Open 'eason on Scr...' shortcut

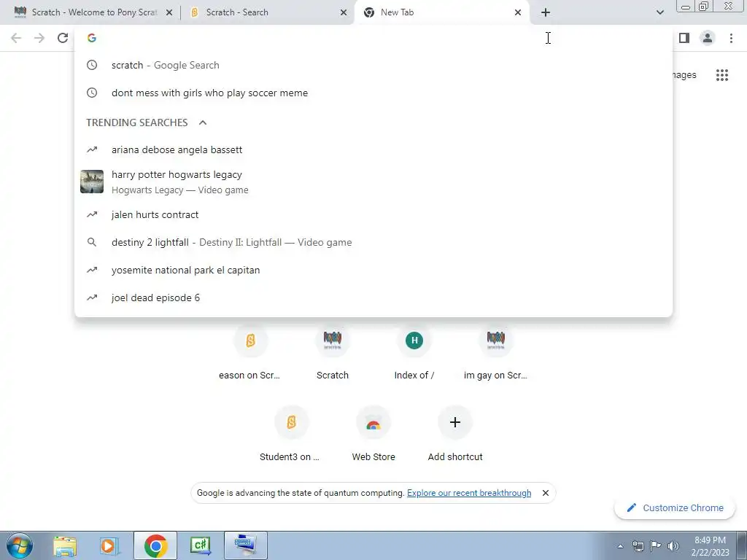pyautogui.click(x=249, y=352)
